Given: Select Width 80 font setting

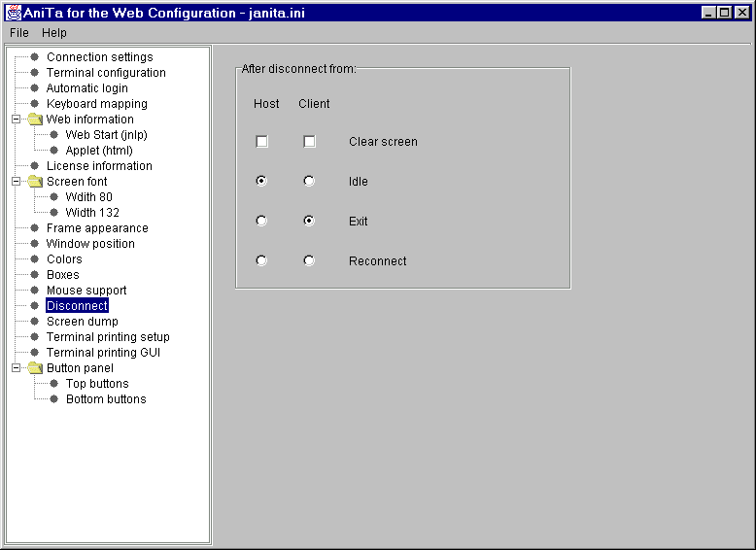Looking at the screenshot, I should 89,196.
